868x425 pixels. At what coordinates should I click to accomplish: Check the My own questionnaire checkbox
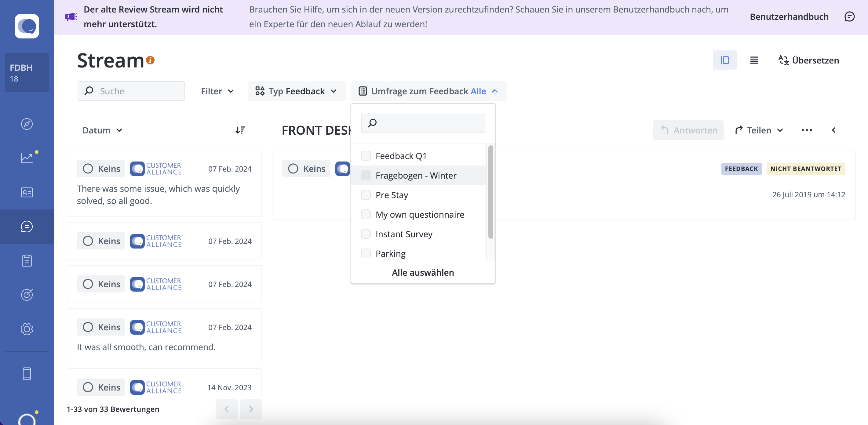tap(366, 214)
